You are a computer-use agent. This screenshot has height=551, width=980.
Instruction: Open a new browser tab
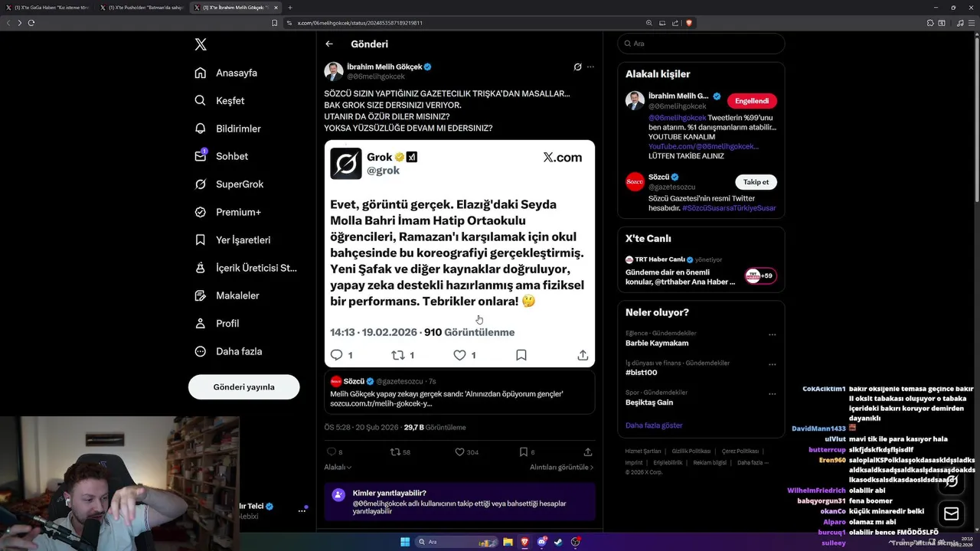coord(290,8)
